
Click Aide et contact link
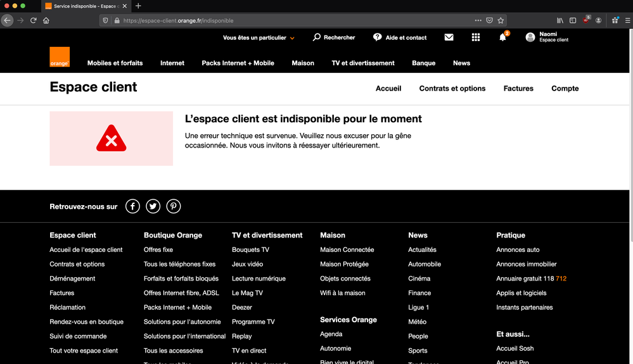pyautogui.click(x=400, y=38)
